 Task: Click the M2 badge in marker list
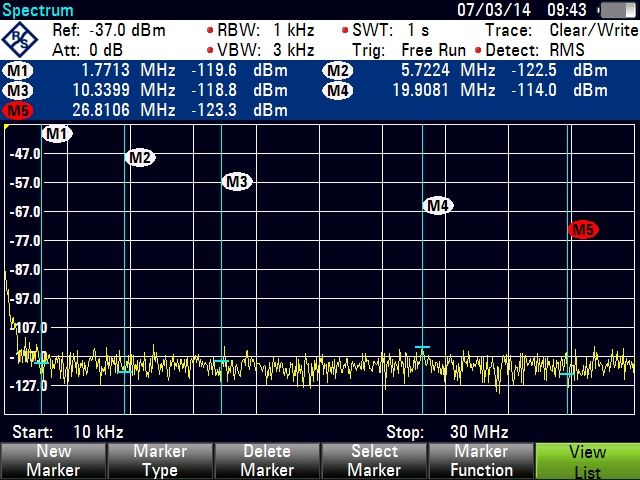pyautogui.click(x=338, y=71)
